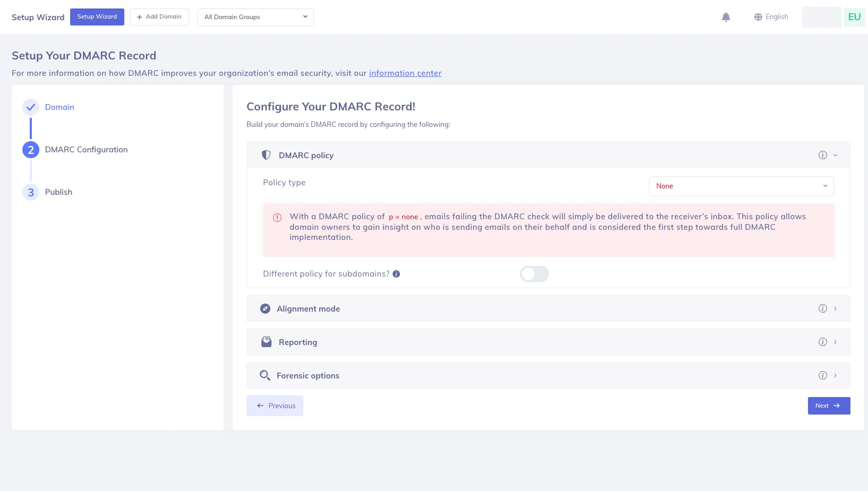
Task: Open the Policy type None dropdown
Action: (741, 186)
